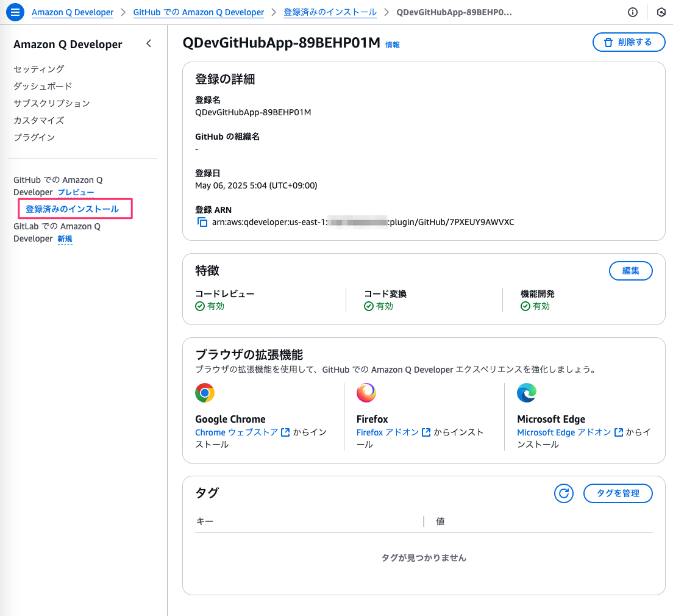Click the 削除する delete button
673x616 pixels.
point(628,42)
